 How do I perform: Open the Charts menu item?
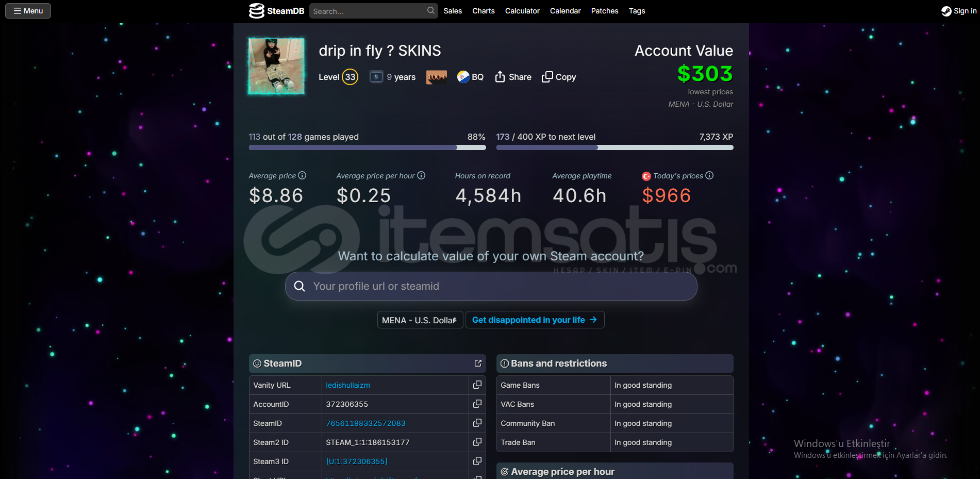484,11
